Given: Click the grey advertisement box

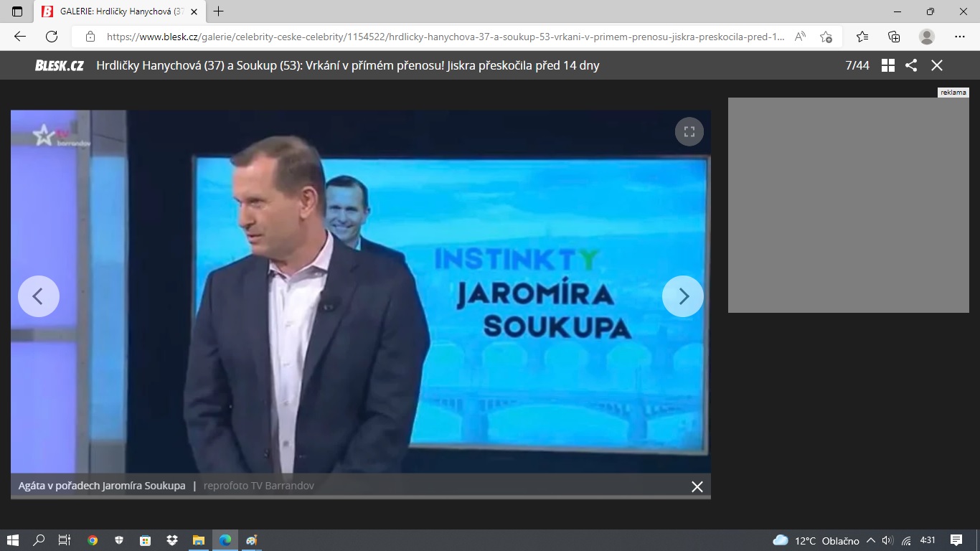Looking at the screenshot, I should point(849,205).
